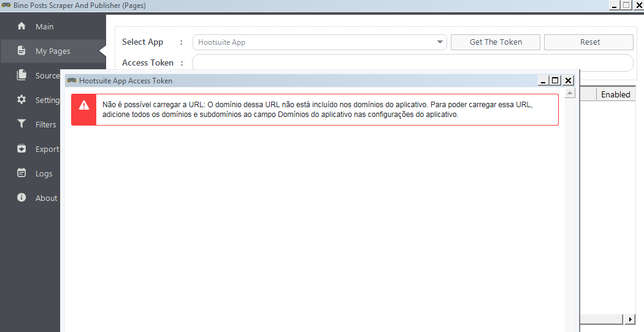
Task: Click the red warning triangle icon
Action: [84, 105]
